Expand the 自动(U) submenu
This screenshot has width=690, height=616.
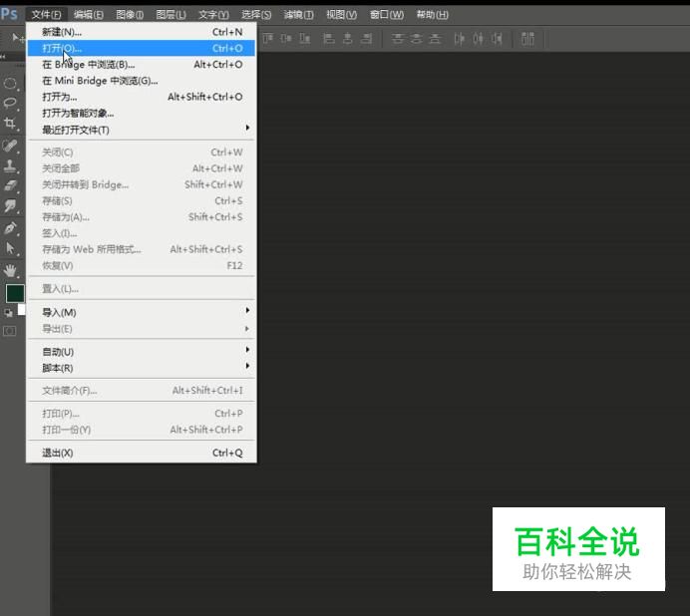(142, 351)
